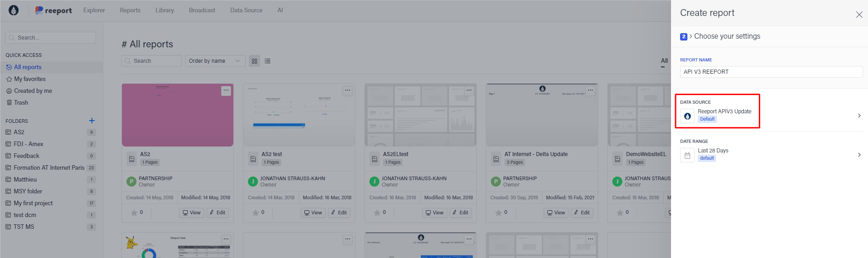
Task: Click Edit button on AS2 report
Action: tap(217, 212)
